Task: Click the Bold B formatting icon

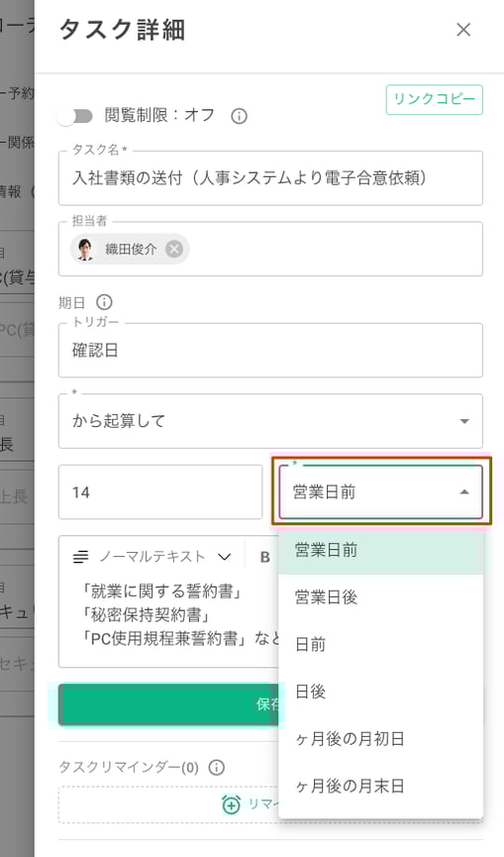Action: 264,557
